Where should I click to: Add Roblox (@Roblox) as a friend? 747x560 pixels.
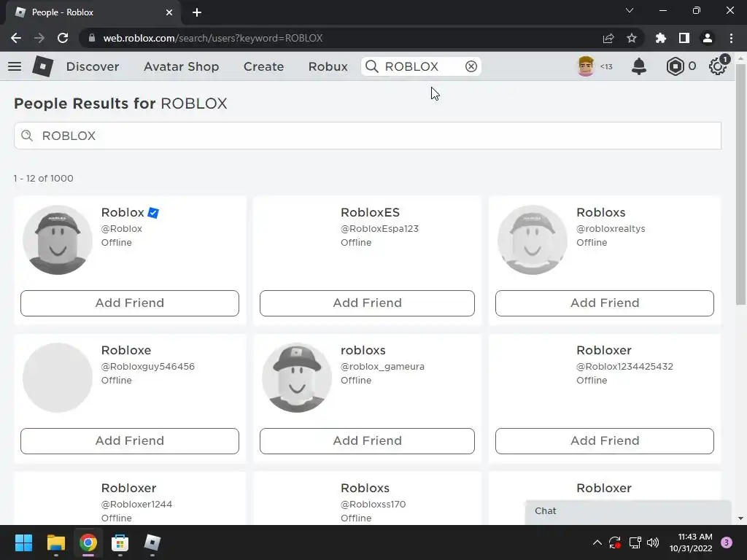[x=130, y=303]
